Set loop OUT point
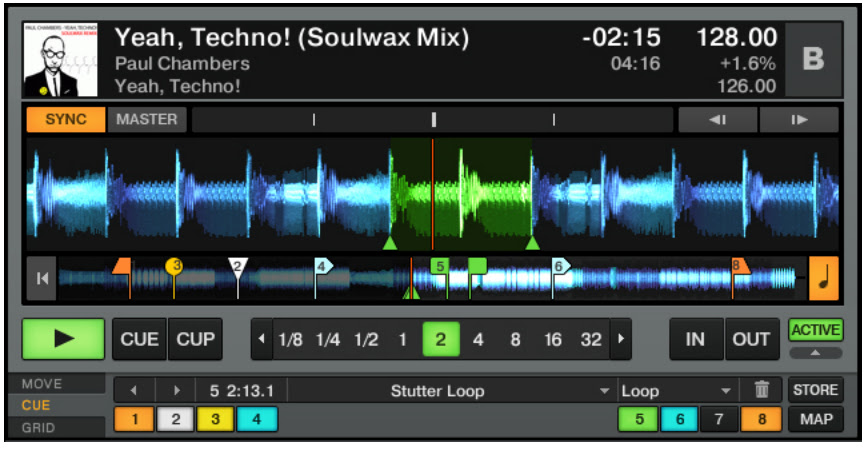Image resolution: width=864 pixels, height=450 pixels. (x=751, y=339)
